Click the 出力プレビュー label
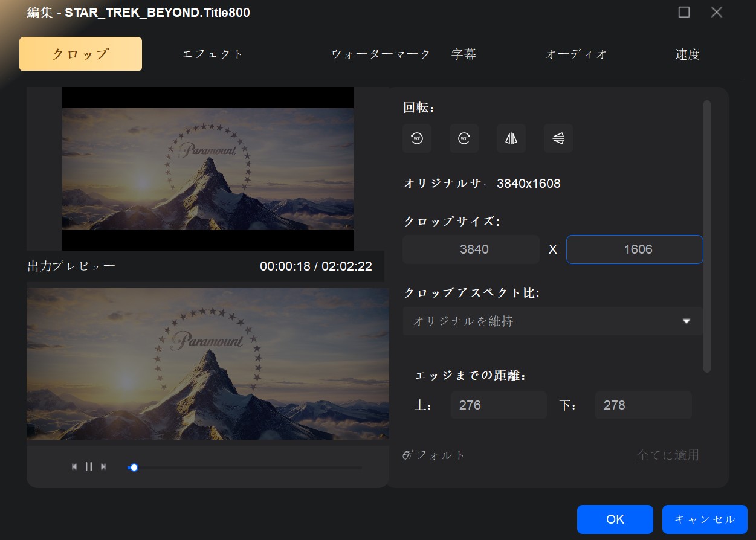The width and height of the screenshot is (756, 540). pos(71,266)
